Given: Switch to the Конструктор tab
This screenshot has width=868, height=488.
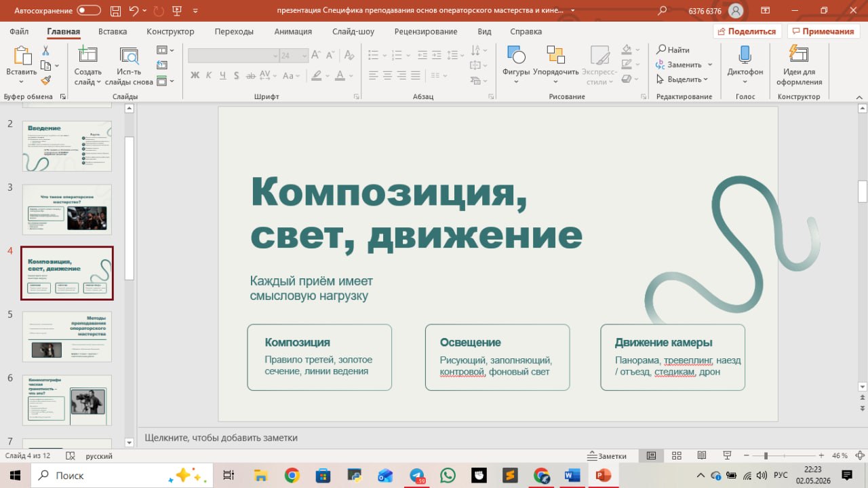Looking at the screenshot, I should 170,31.
